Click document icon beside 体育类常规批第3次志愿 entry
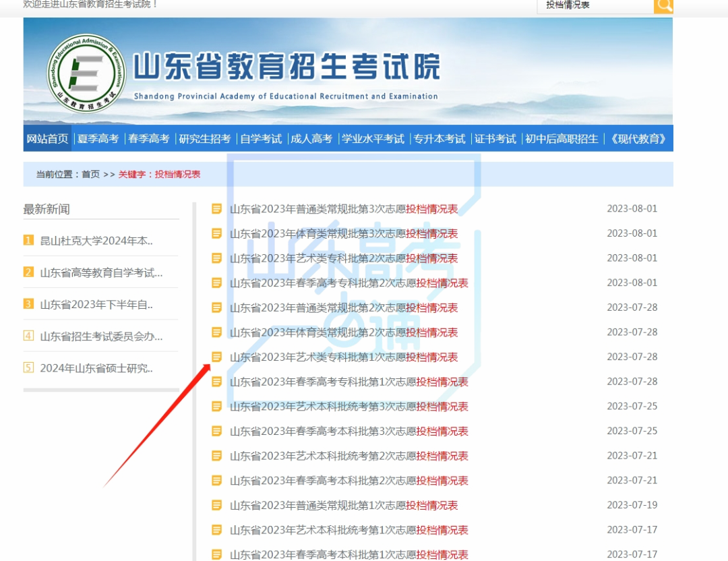Screen dimensions: 728x561 coord(216,233)
